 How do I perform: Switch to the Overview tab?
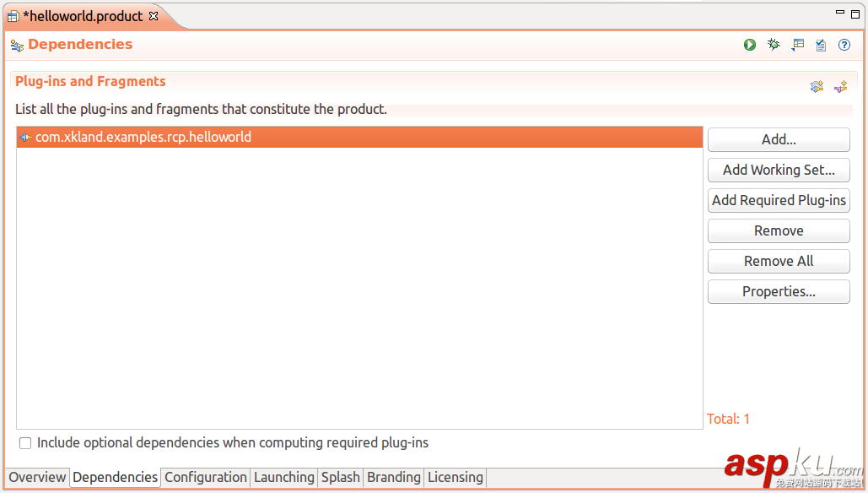click(37, 478)
